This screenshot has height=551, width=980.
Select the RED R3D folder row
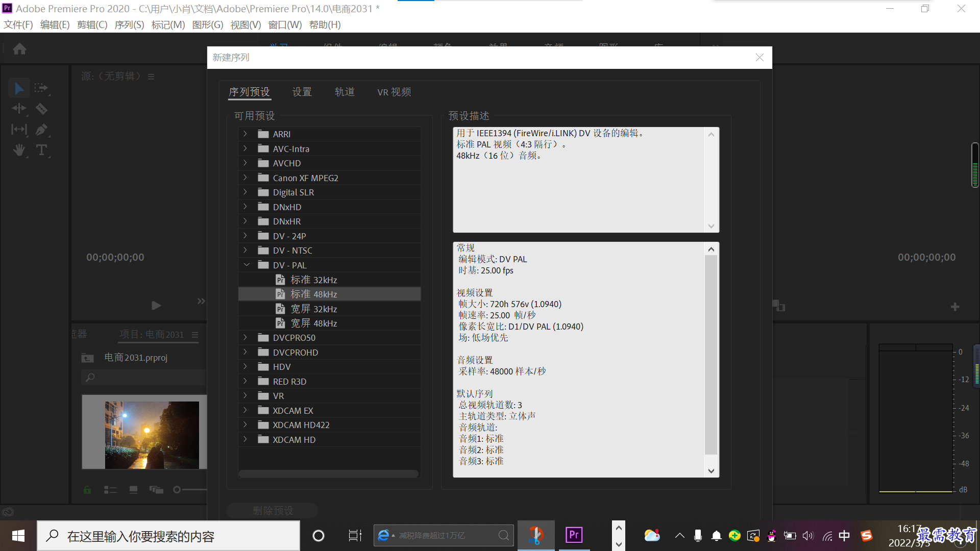(329, 382)
